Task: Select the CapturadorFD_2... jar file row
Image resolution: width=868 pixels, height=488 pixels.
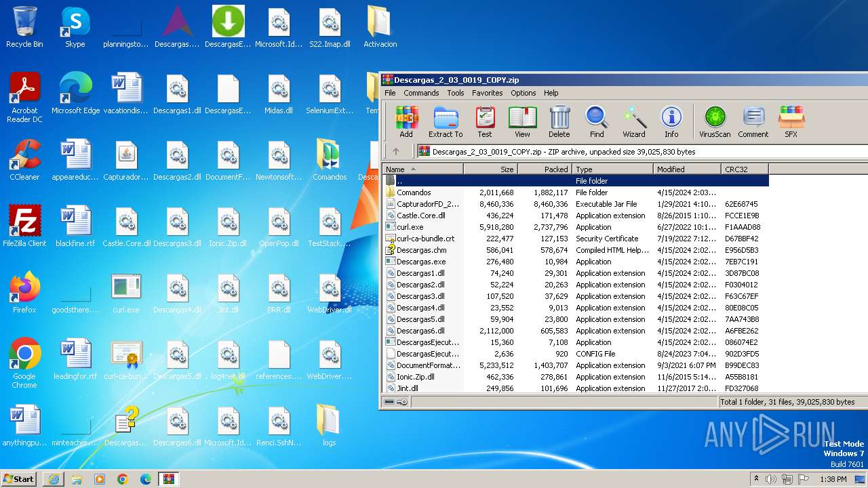Action: [576, 204]
